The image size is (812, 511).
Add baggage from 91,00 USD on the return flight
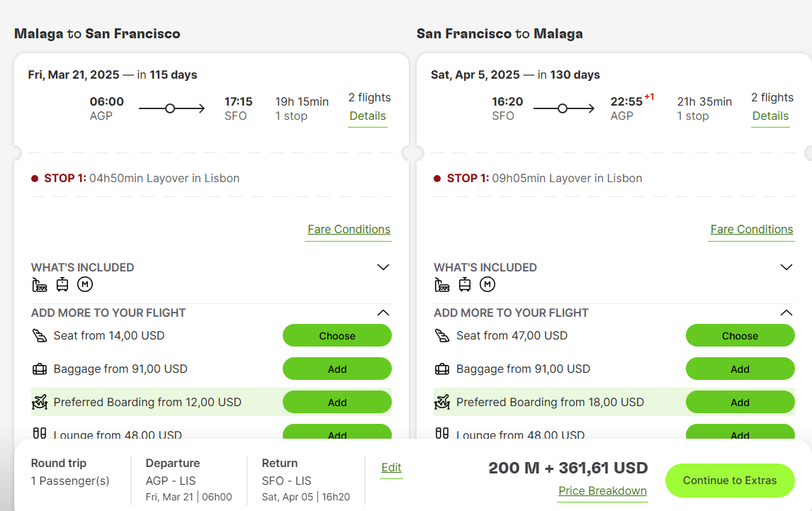pyautogui.click(x=740, y=369)
